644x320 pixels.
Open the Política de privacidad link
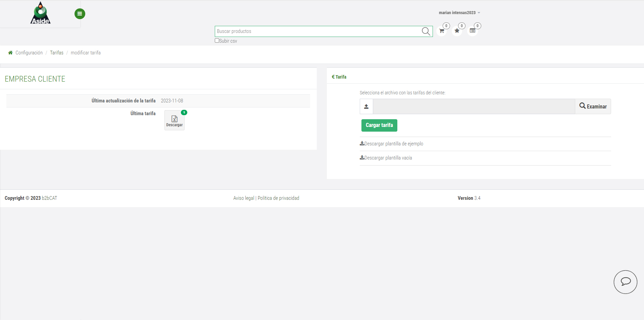coord(278,198)
